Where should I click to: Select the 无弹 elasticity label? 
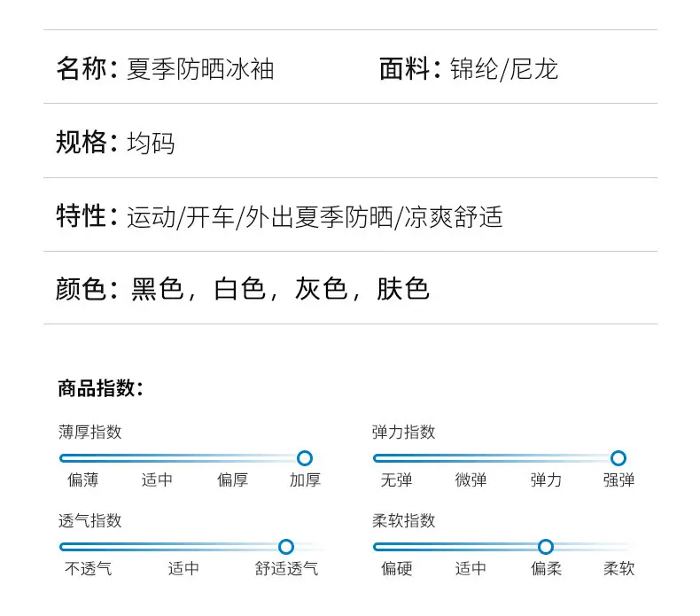pyautogui.click(x=396, y=480)
